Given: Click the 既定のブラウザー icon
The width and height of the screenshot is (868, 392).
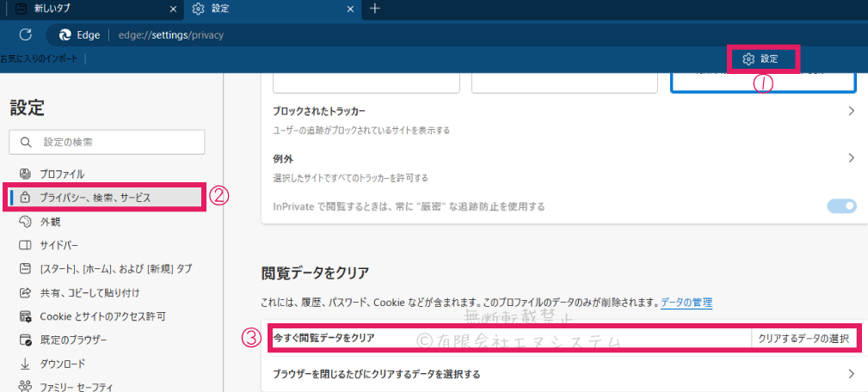Looking at the screenshot, I should 26,340.
